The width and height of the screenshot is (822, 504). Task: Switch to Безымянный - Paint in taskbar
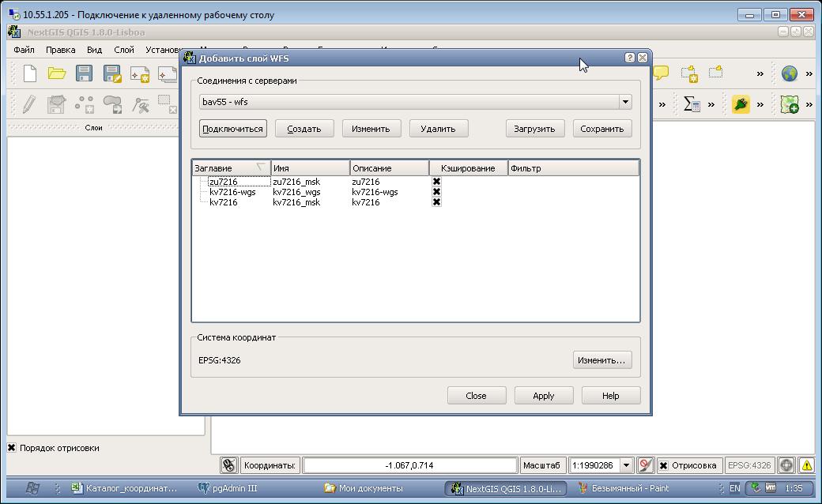click(x=623, y=487)
